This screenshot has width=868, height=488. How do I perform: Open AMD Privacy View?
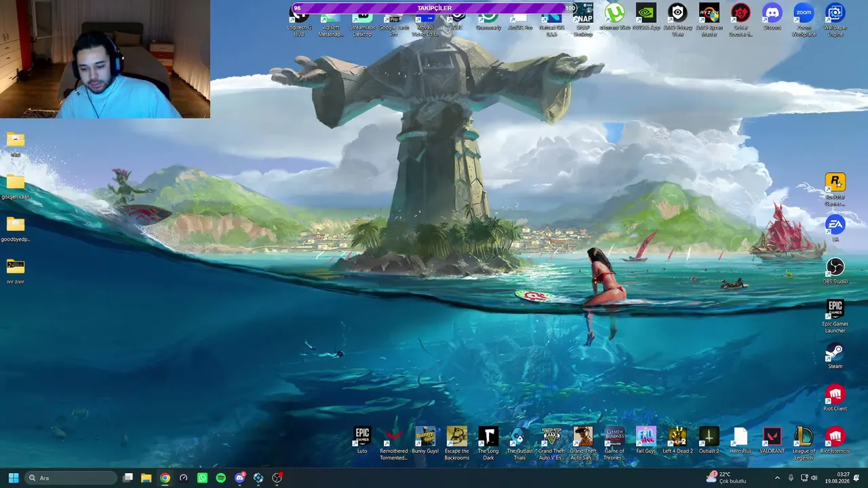(x=677, y=19)
